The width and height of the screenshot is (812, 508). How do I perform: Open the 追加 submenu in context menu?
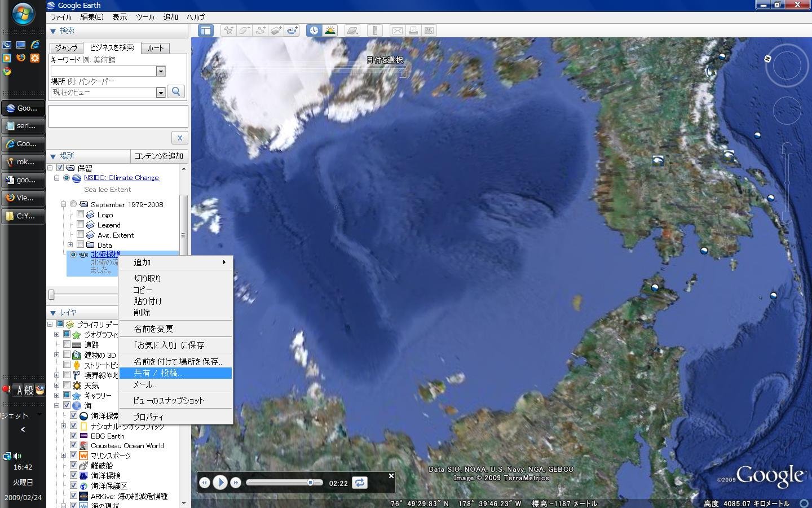pyautogui.click(x=176, y=262)
